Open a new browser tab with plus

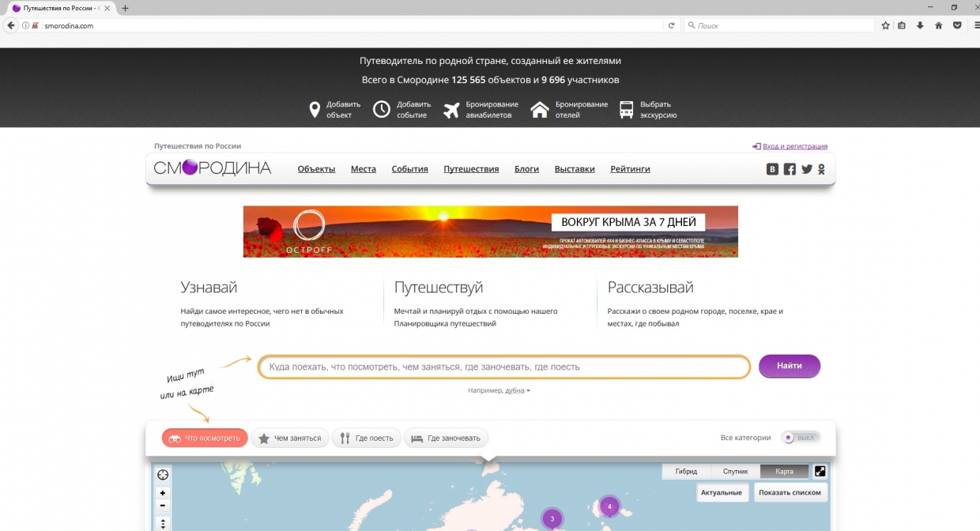click(125, 8)
